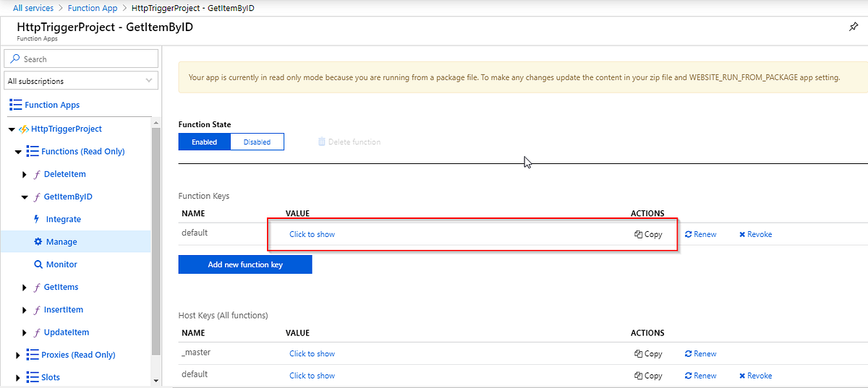Expand the InsertItem function node
This screenshot has width=868, height=388.
(26, 309)
